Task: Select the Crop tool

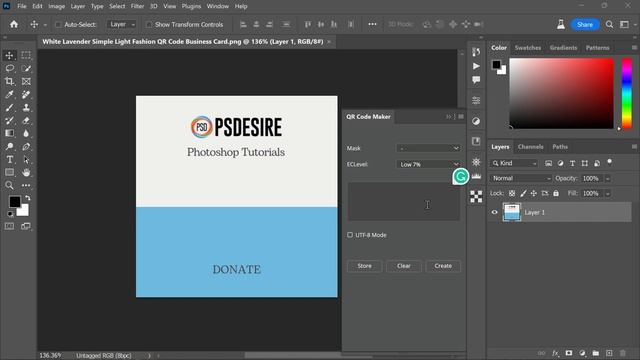Action: pyautogui.click(x=9, y=81)
